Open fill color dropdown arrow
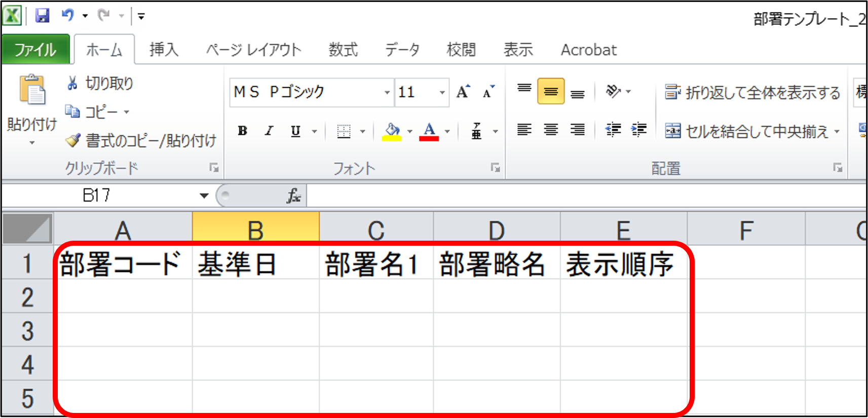 point(410,132)
